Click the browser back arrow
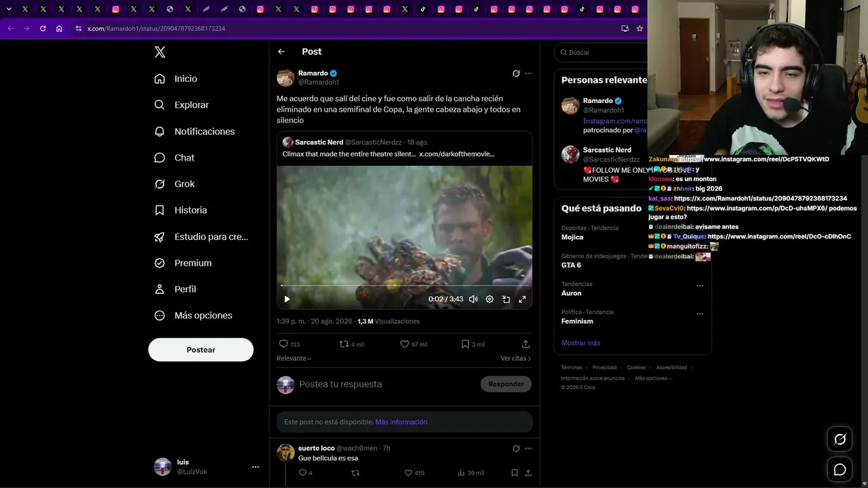The image size is (868, 488). click(x=10, y=28)
